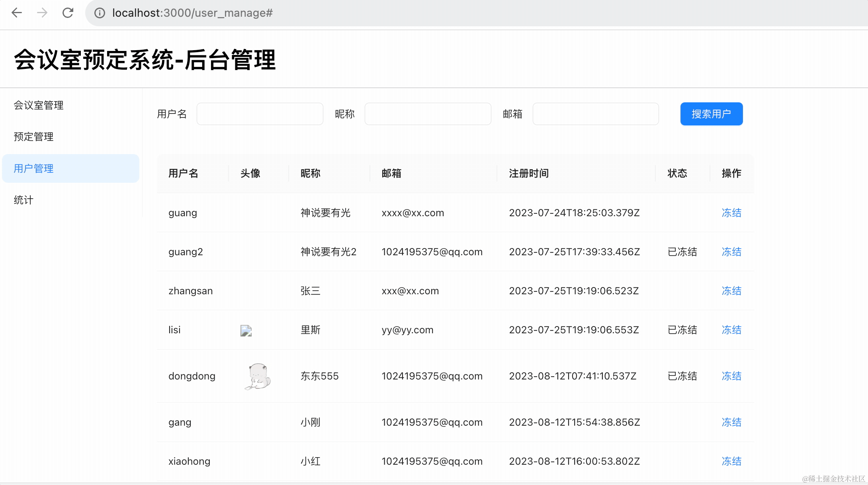
Task: Click dongdong's avatar thumbnail
Action: tap(258, 376)
